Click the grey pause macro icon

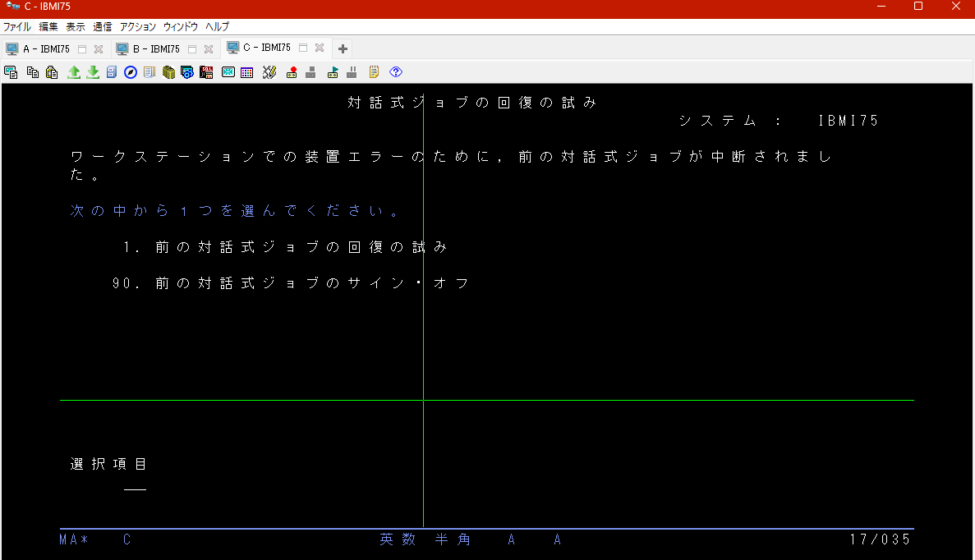(x=352, y=72)
